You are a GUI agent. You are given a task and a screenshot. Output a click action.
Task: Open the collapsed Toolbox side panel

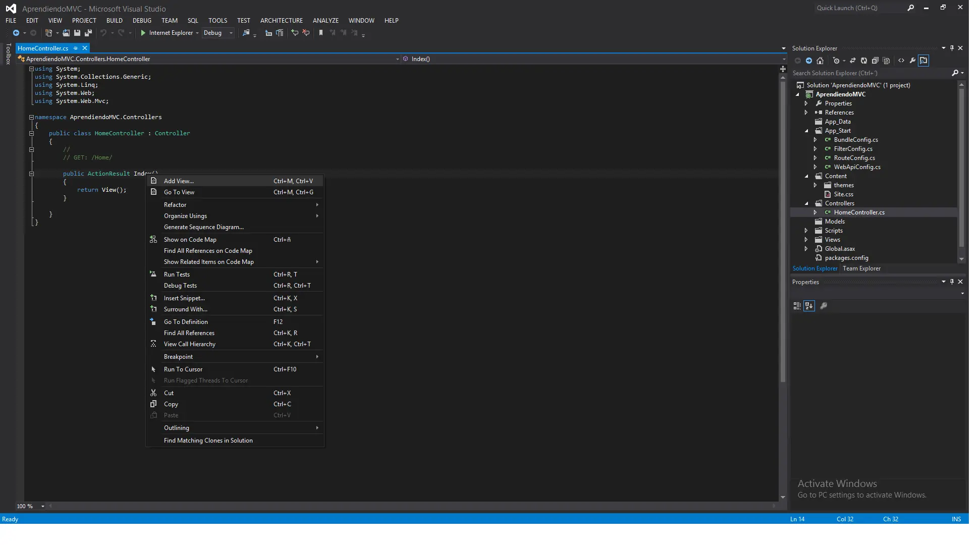8,54
